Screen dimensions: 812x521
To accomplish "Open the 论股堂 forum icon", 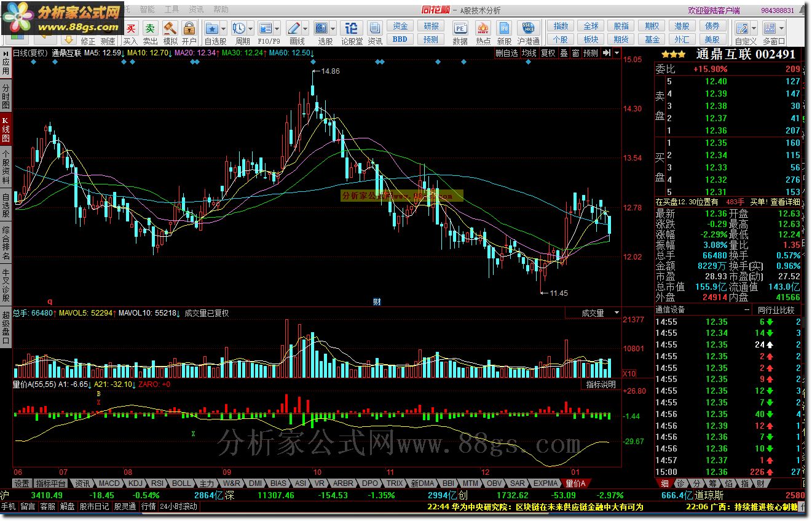I will pos(351,28).
